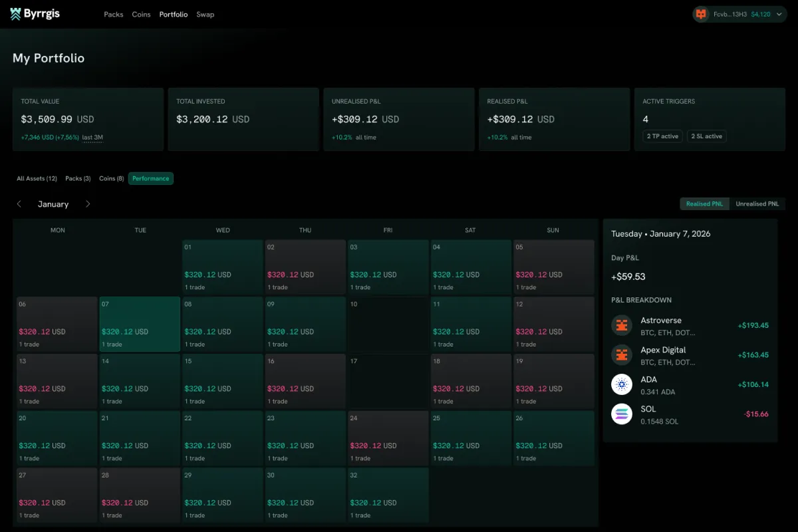
Task: Open the Packs navigation link
Action: tap(114, 14)
